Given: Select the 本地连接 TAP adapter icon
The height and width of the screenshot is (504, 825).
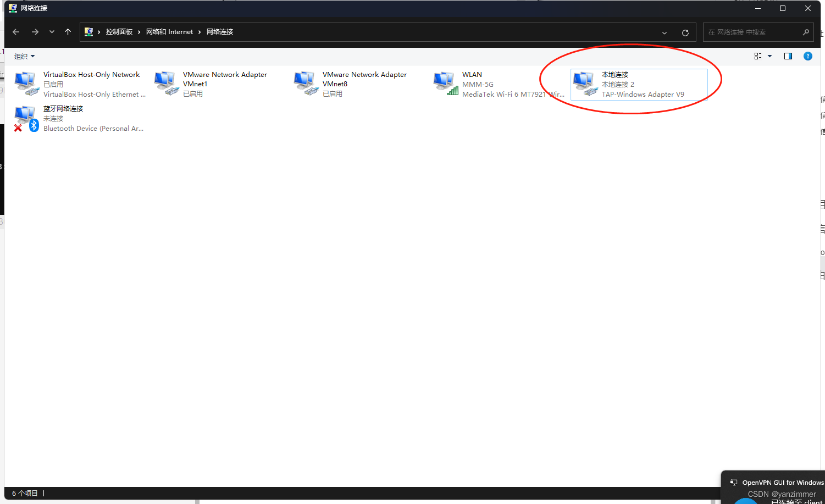Looking at the screenshot, I should click(x=585, y=84).
